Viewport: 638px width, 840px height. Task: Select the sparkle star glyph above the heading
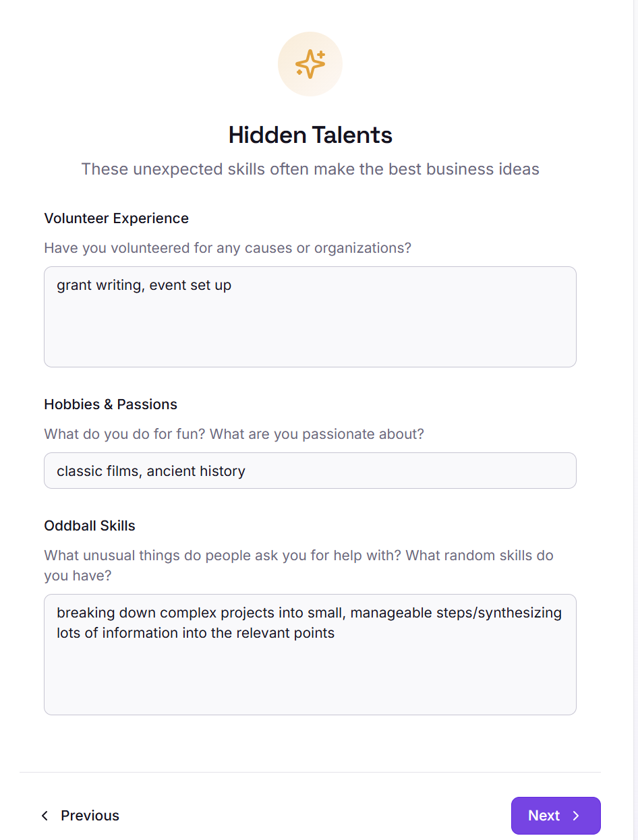point(309,64)
